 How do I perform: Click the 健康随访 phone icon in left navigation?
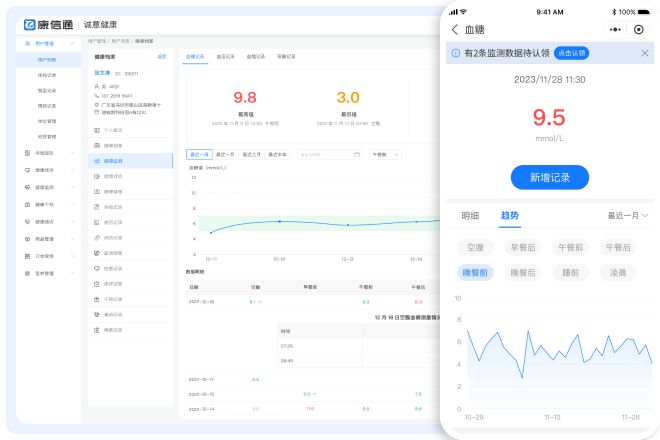click(27, 221)
